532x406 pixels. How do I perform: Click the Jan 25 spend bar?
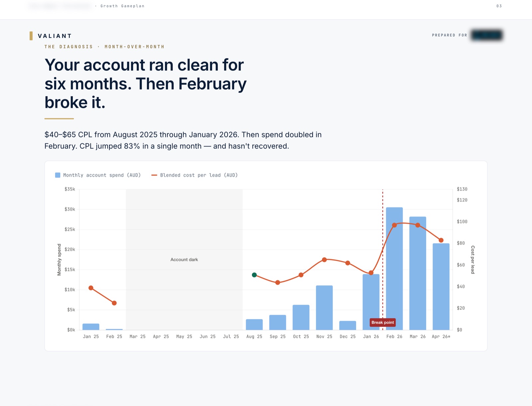[x=91, y=327]
